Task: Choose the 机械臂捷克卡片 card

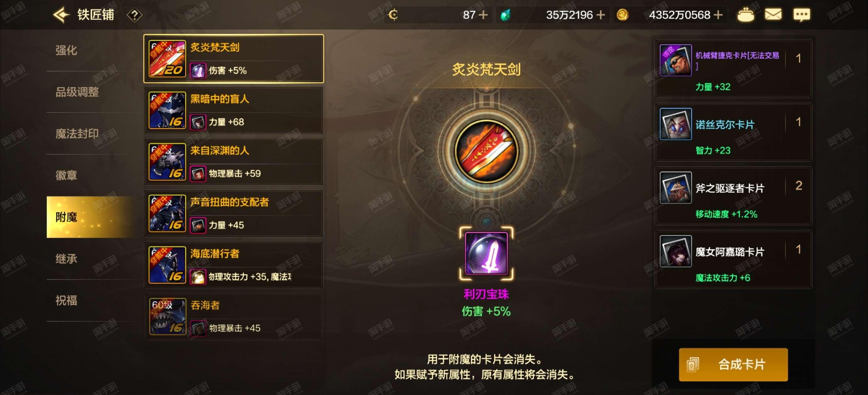Action: [733, 69]
